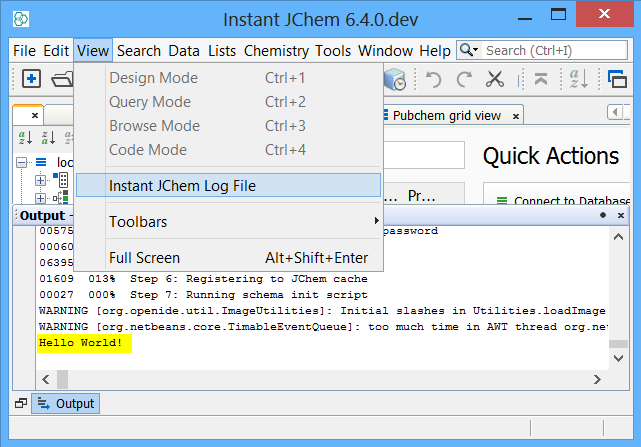Open search options dropdown magnifier
The image size is (641, 447).
(469, 50)
